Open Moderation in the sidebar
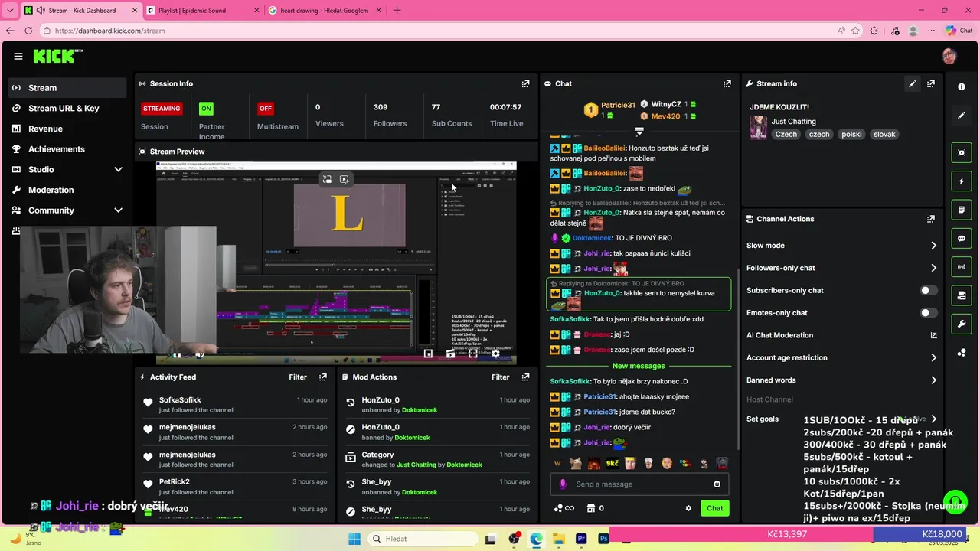Image resolution: width=980 pixels, height=551 pixels. [68, 190]
